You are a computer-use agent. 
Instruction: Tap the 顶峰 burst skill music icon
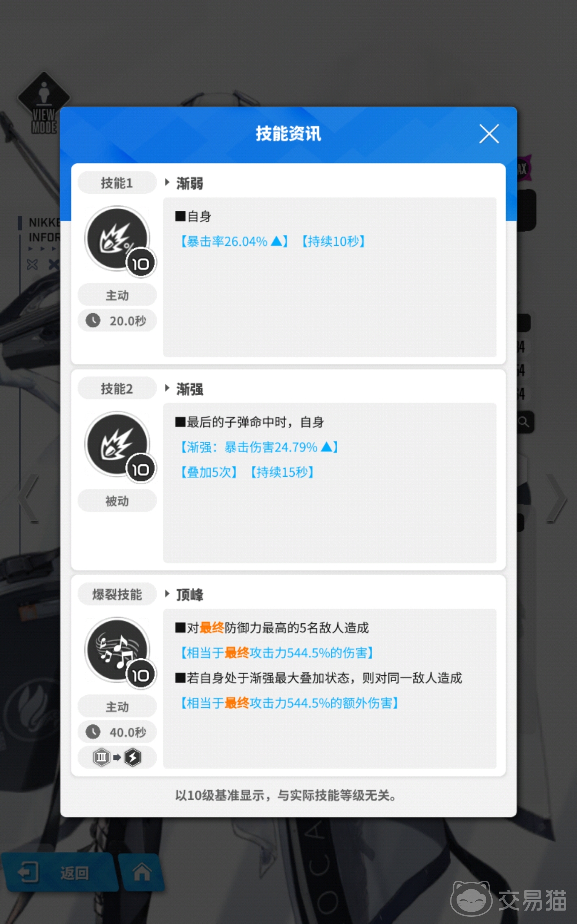pos(118,650)
